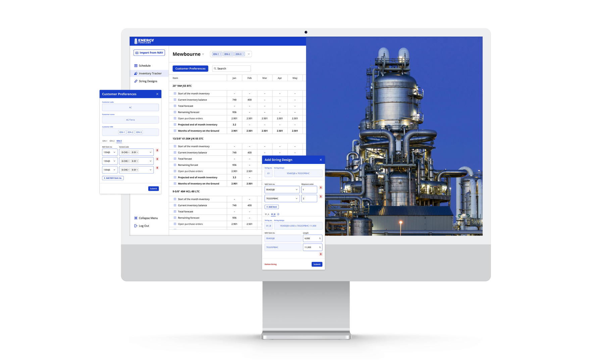Click the Import from NAV button

(149, 53)
